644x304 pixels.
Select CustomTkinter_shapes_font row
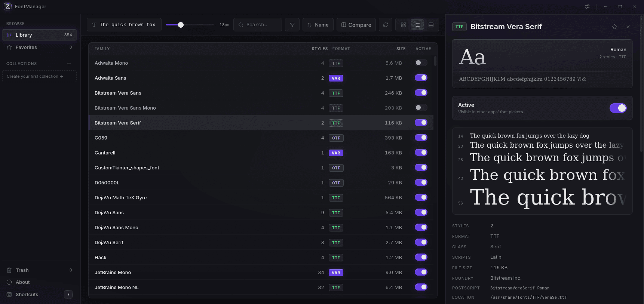pyautogui.click(x=261, y=168)
